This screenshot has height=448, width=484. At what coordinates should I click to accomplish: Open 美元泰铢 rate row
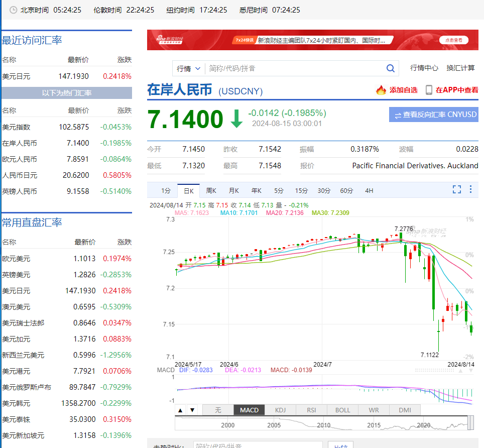[x=67, y=419]
